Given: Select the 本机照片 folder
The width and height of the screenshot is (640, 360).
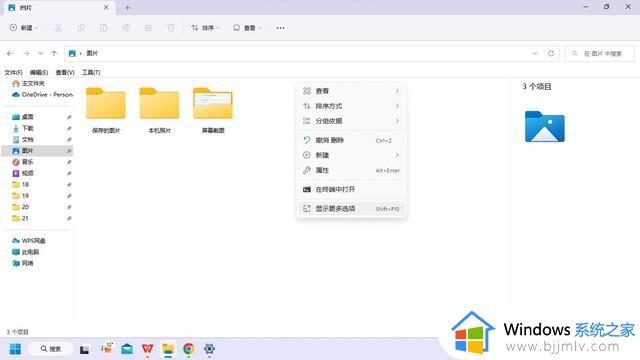Looking at the screenshot, I should pyautogui.click(x=160, y=111).
